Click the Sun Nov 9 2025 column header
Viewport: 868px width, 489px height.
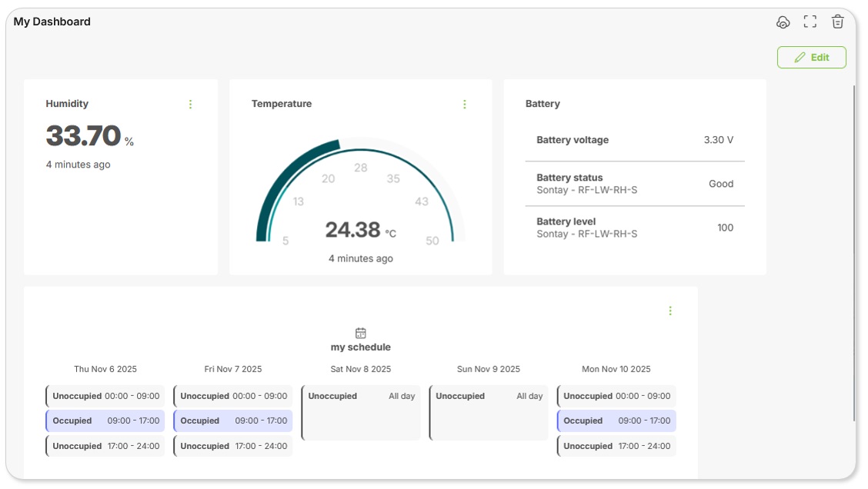click(x=488, y=369)
